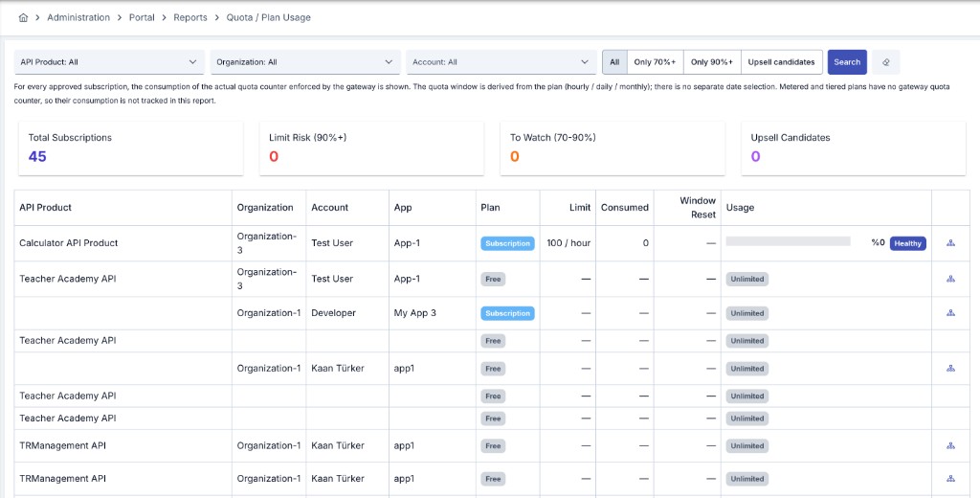Open hierarchy icon for My App 3 row

click(950, 313)
